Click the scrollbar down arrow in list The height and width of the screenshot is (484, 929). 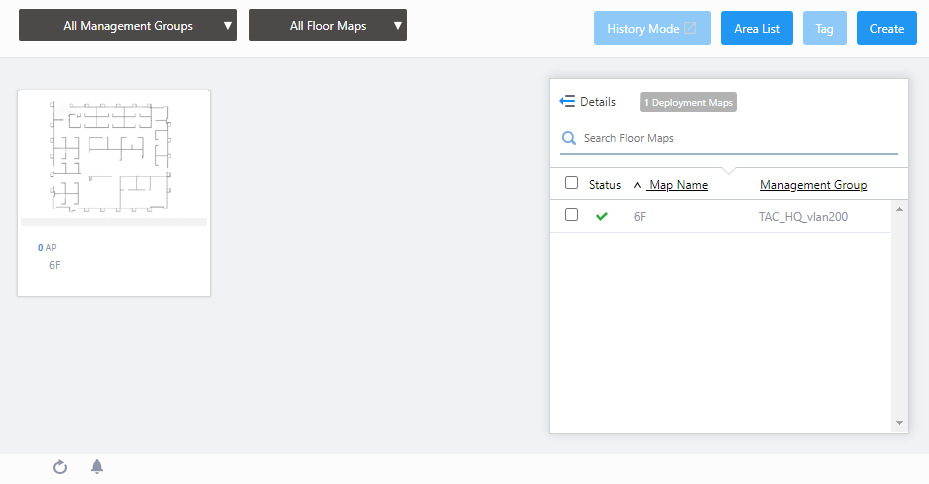point(899,423)
